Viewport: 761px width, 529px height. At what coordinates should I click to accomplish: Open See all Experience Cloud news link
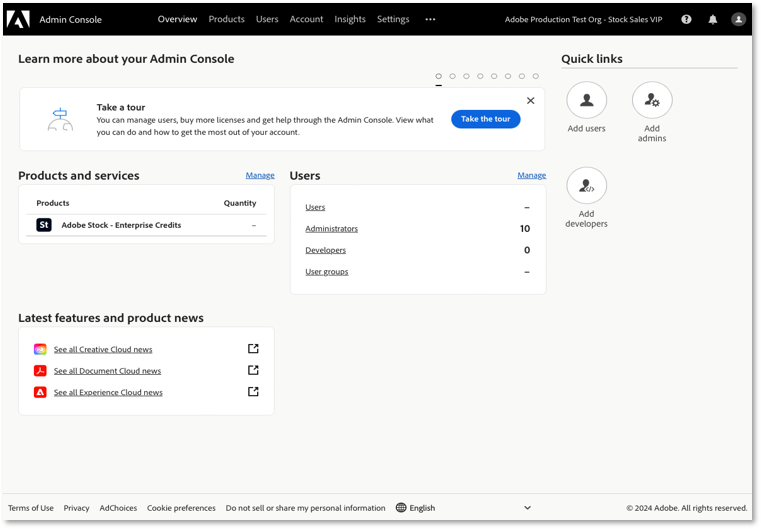click(108, 392)
